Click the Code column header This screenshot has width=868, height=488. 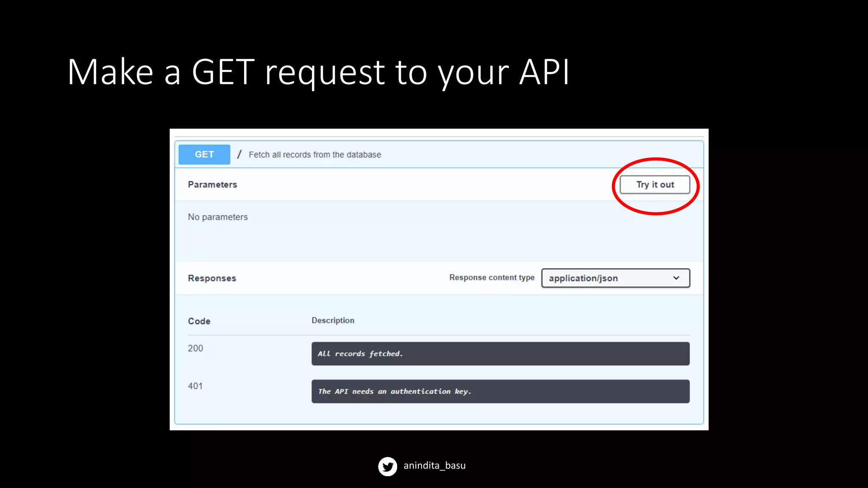[x=199, y=321]
